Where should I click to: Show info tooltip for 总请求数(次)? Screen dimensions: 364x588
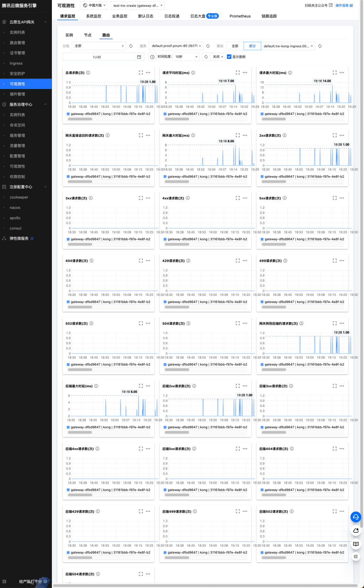click(88, 73)
